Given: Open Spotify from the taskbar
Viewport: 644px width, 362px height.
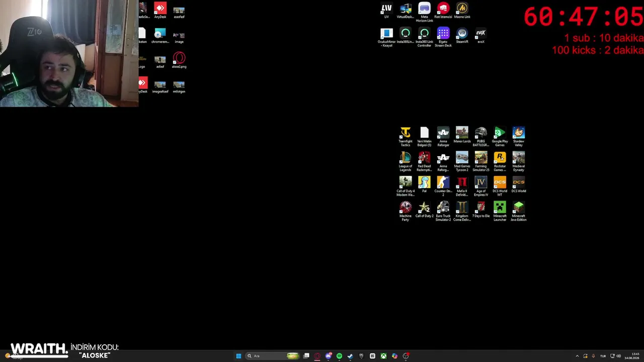Looking at the screenshot, I should (x=339, y=356).
